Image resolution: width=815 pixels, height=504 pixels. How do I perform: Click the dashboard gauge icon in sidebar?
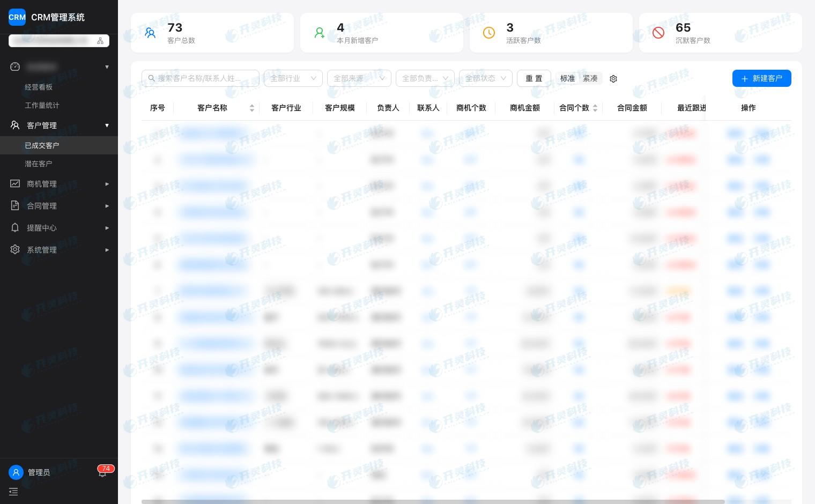(15, 66)
